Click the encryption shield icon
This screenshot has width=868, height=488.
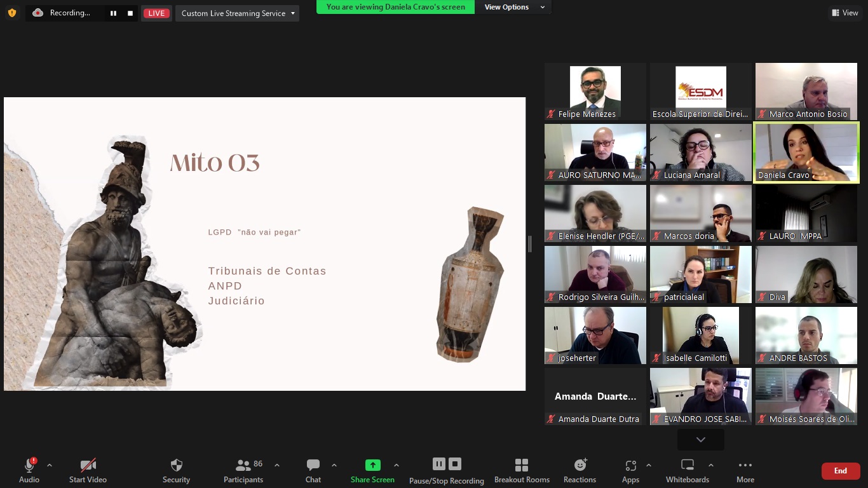click(12, 13)
